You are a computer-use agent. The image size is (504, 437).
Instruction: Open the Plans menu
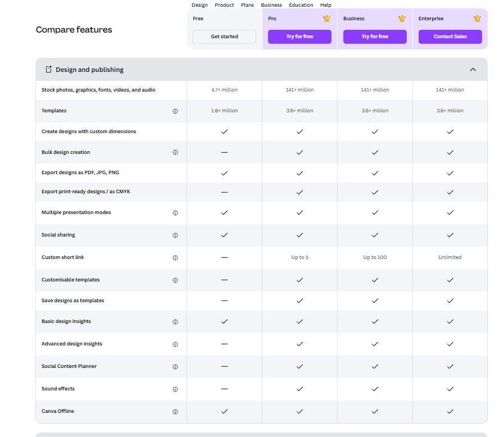(x=247, y=5)
